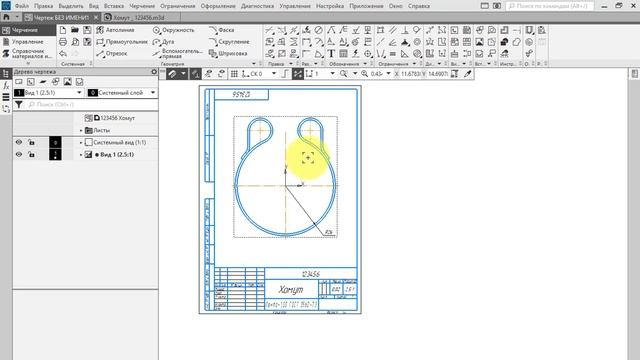
Task: Click the Open folder icon in the system toolbar
Action: [x=75, y=30]
